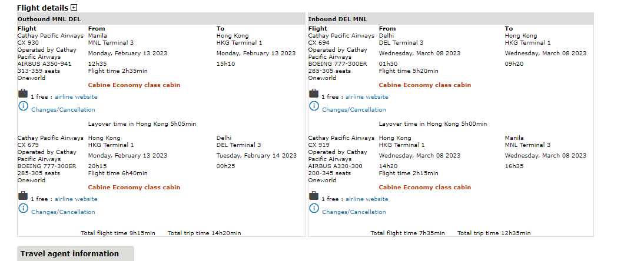Screen dimensions: 644x261
Task: Click the info icon under flight CX 679
Action: pos(23,209)
